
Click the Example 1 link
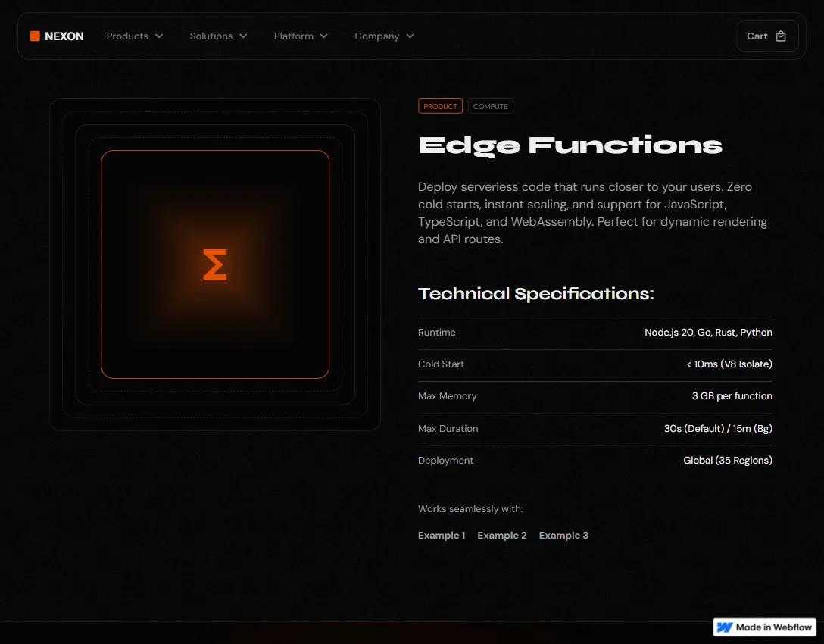[442, 535]
